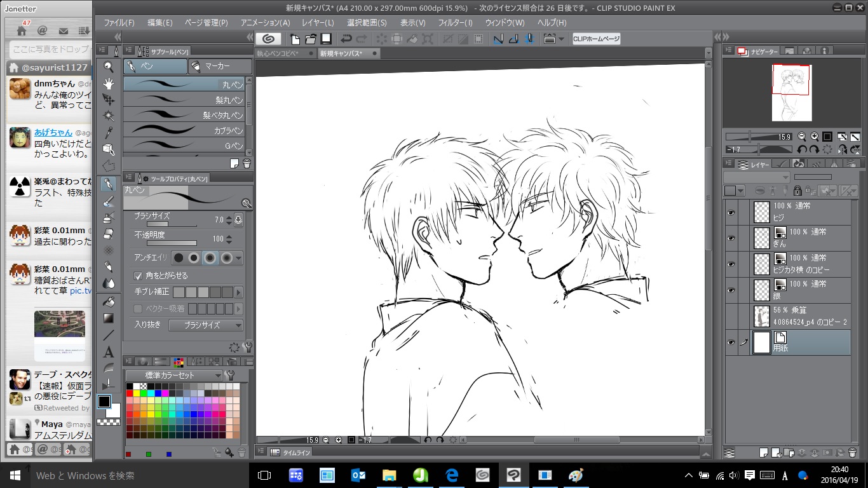Select the hand move tool

click(x=109, y=83)
